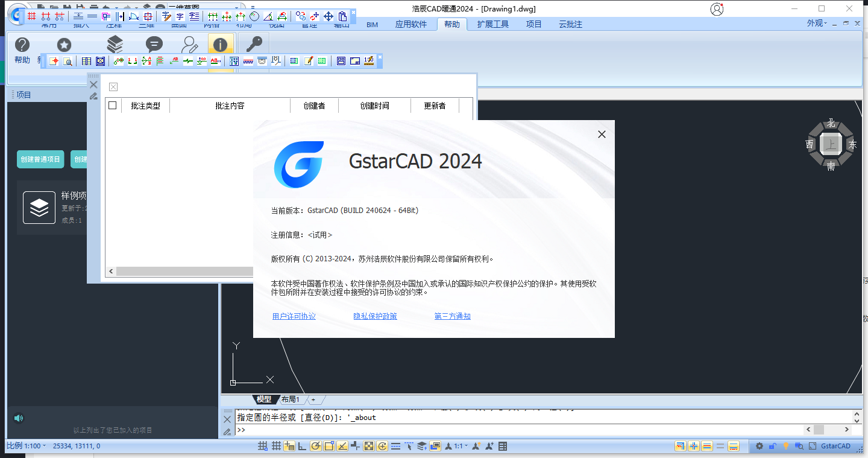The height and width of the screenshot is (458, 868).
Task: Toggle full screen icon next to GstarCAD label
Action: click(813, 447)
